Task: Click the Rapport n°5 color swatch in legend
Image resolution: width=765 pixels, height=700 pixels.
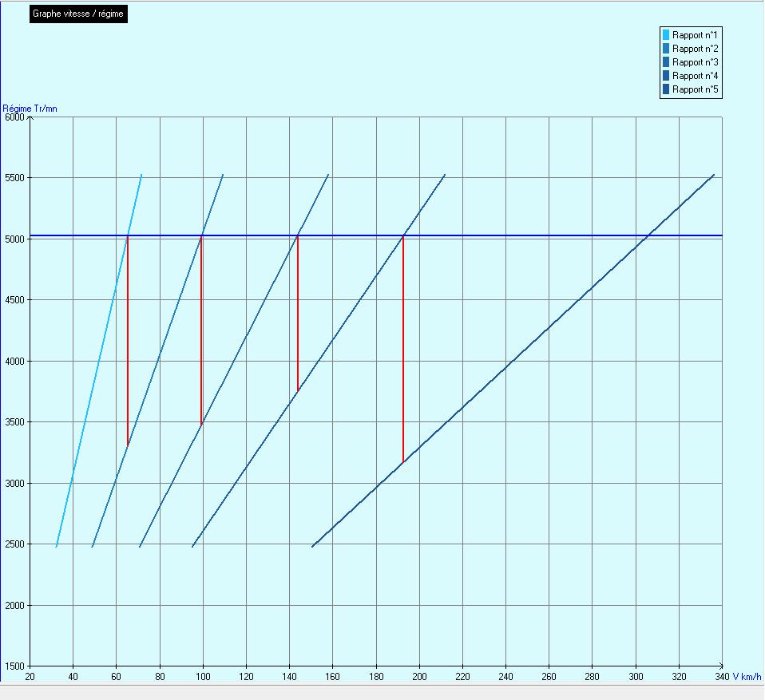Action: [x=666, y=89]
